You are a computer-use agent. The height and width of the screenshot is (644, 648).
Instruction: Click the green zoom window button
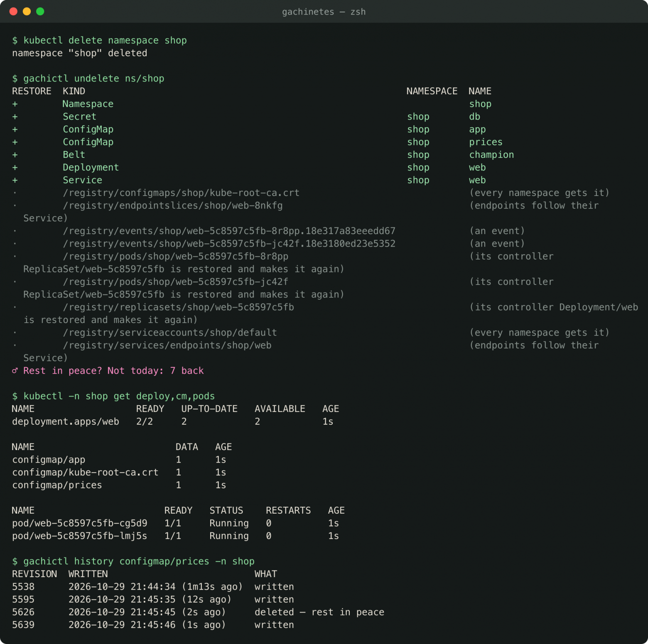(40, 12)
